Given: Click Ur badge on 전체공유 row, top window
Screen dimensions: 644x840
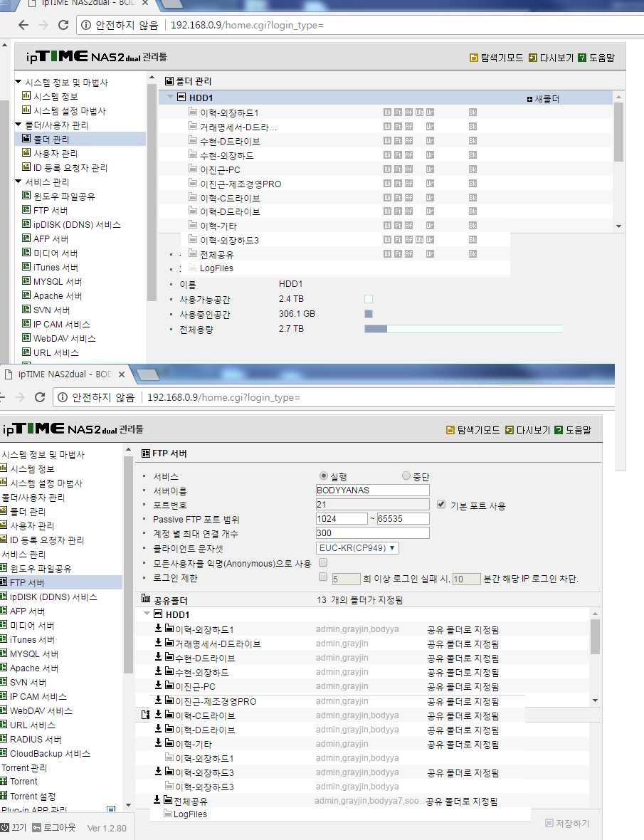Looking at the screenshot, I should tap(430, 254).
